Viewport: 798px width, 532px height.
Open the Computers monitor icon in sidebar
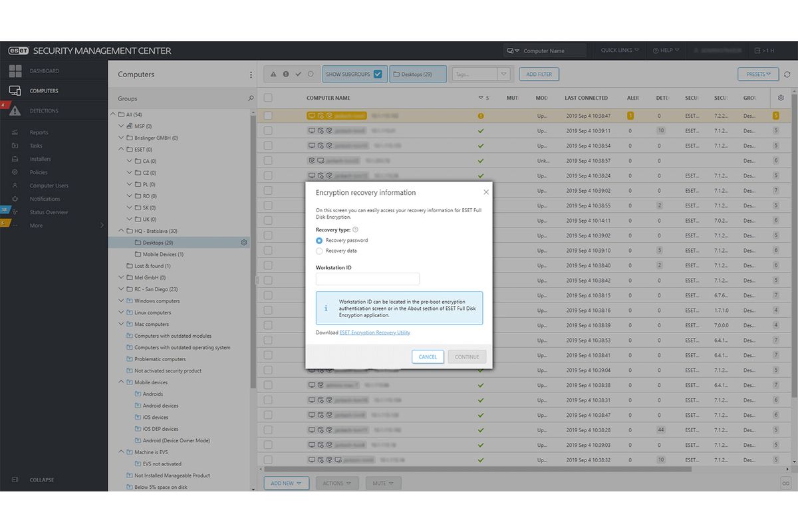click(15, 91)
